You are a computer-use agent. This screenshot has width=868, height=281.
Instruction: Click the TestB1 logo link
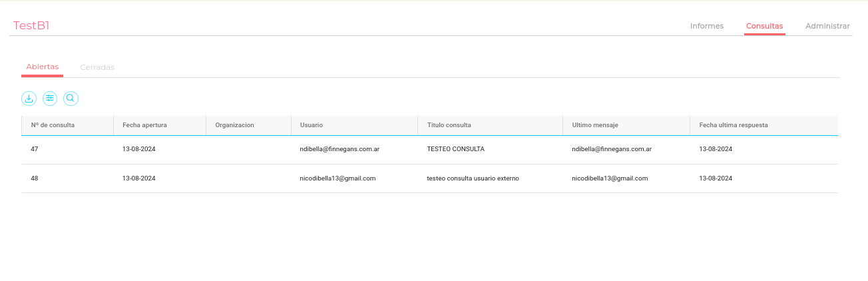(x=31, y=25)
